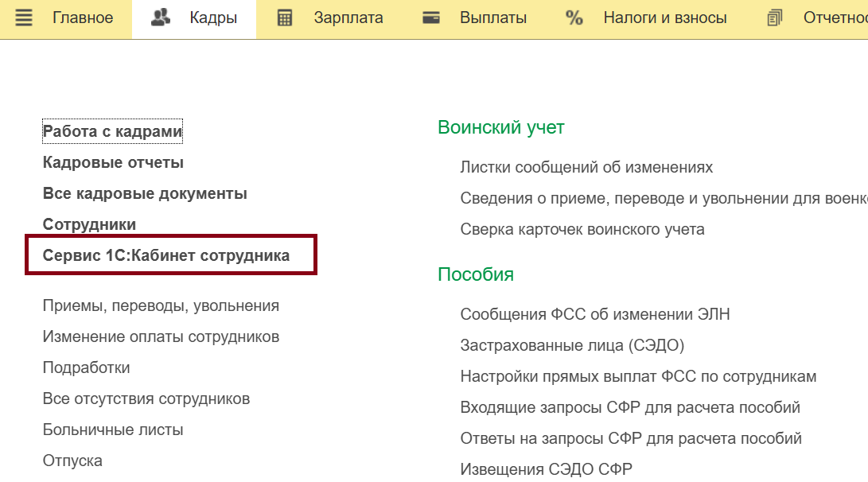Click the Выплаты wallet icon
868x482 pixels.
430,17
